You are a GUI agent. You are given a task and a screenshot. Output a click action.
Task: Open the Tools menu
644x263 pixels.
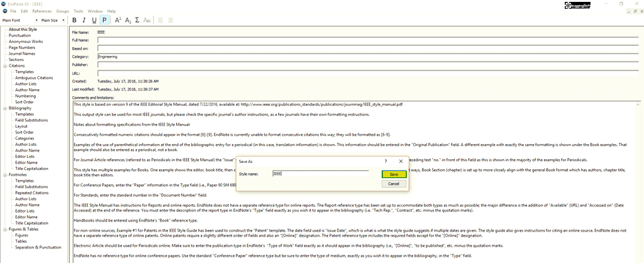(78, 11)
